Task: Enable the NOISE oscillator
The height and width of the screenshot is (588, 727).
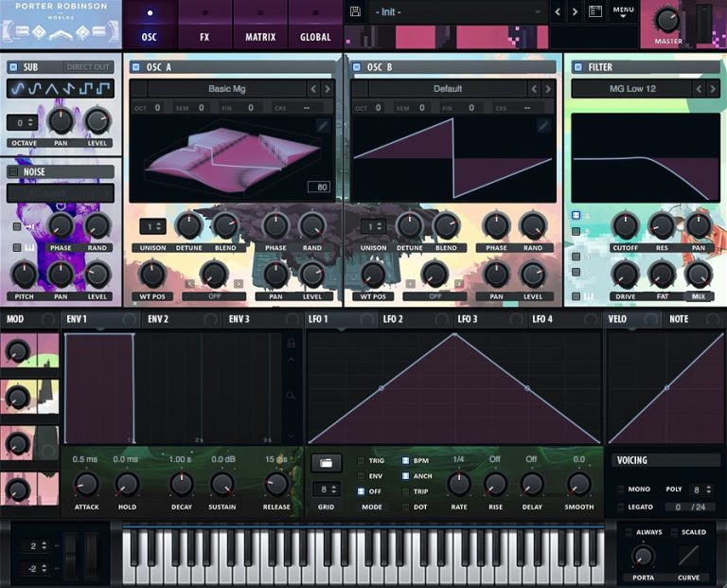Action: coord(13,172)
